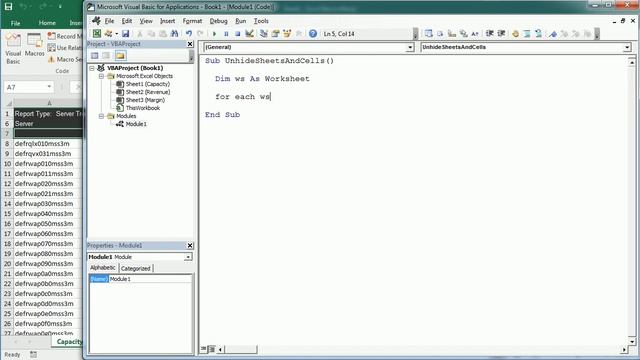Save the VBA project with the floppy disk icon

pos(126,34)
